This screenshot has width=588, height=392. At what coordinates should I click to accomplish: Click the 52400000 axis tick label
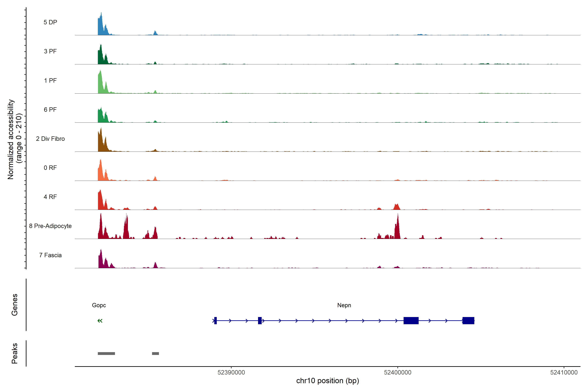[398, 373]
